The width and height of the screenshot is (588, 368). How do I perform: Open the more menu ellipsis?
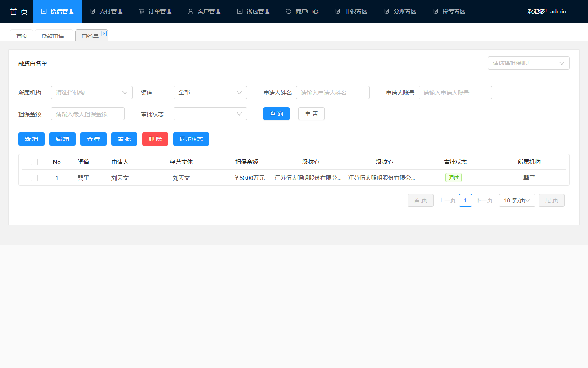tap(483, 12)
